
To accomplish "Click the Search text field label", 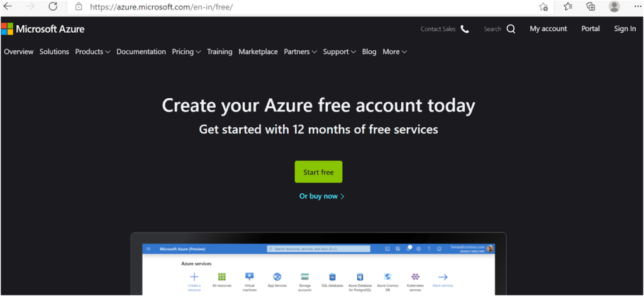I will point(492,29).
